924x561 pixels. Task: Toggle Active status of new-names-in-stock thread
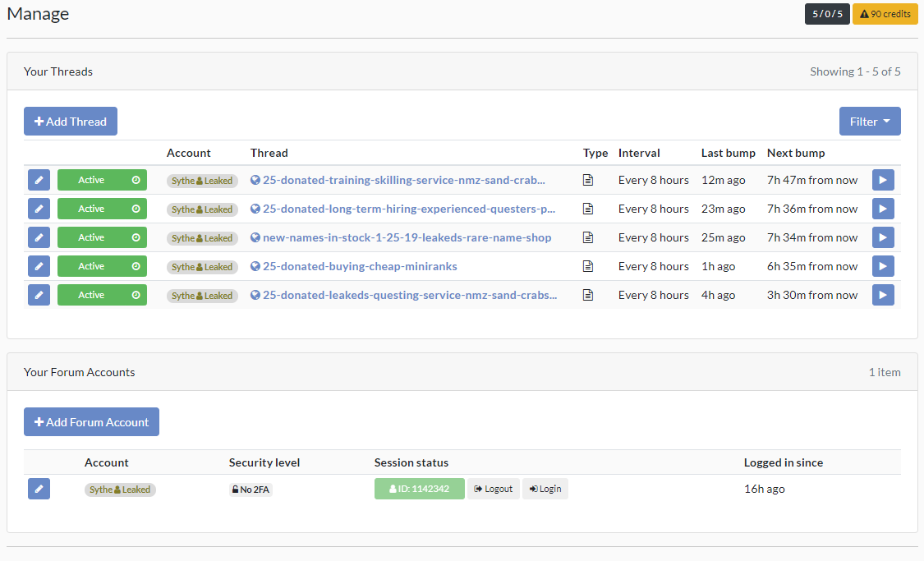102,237
